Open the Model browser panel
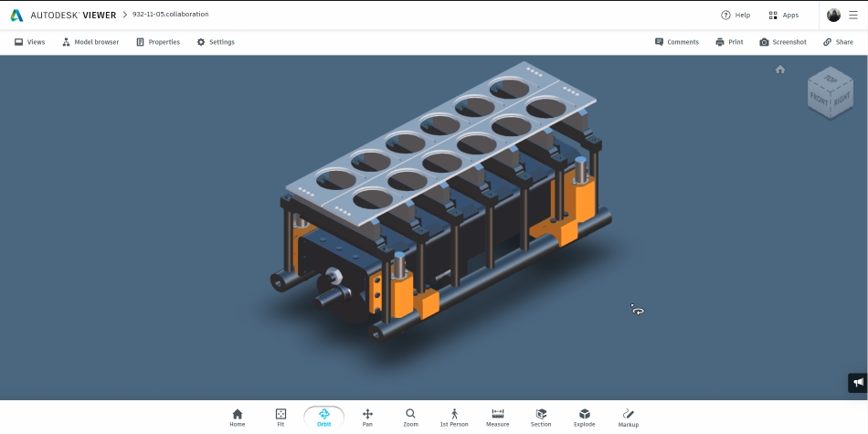The width and height of the screenshot is (868, 434). [90, 42]
